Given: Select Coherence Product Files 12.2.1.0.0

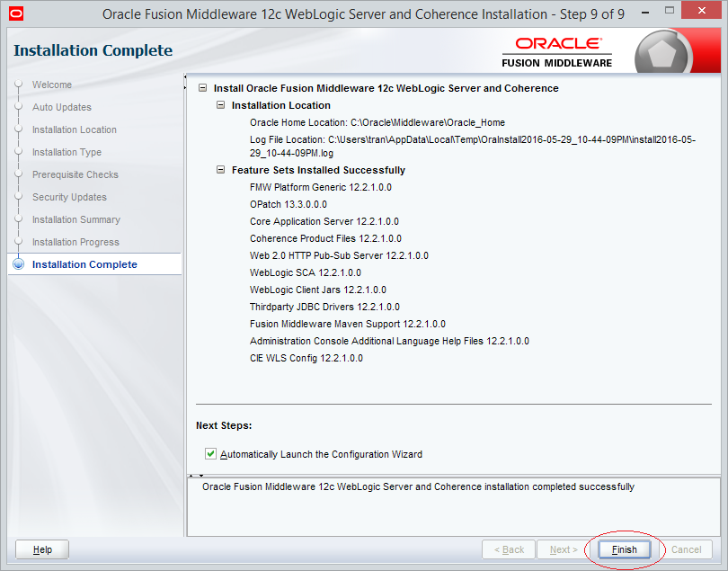Looking at the screenshot, I should 325,238.
